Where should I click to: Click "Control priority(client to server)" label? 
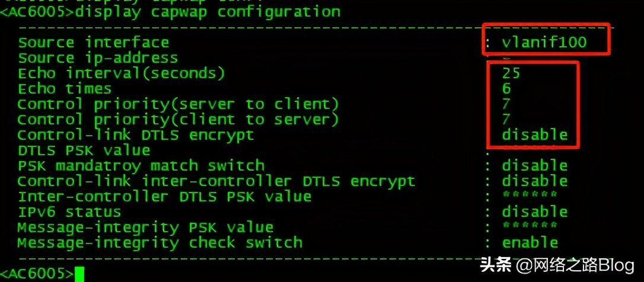178,120
